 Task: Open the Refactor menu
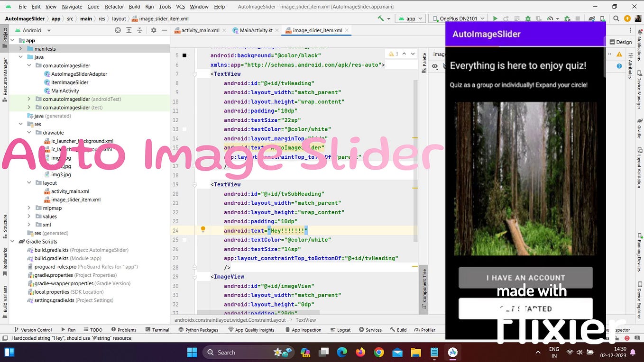pyautogui.click(x=114, y=7)
